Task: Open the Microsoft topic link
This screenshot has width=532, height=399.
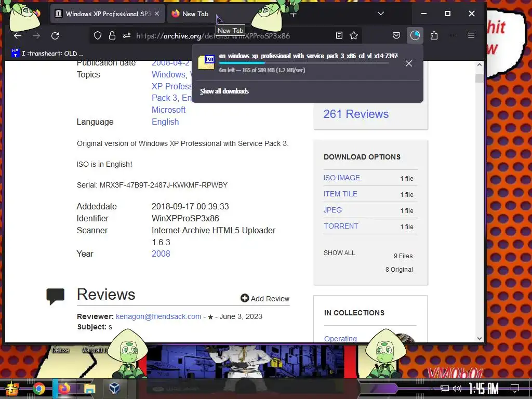Action: point(168,110)
